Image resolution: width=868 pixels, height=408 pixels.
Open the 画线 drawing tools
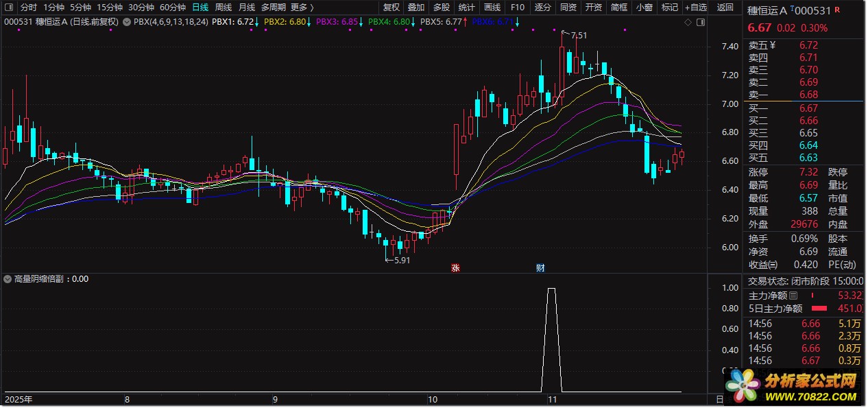point(492,8)
